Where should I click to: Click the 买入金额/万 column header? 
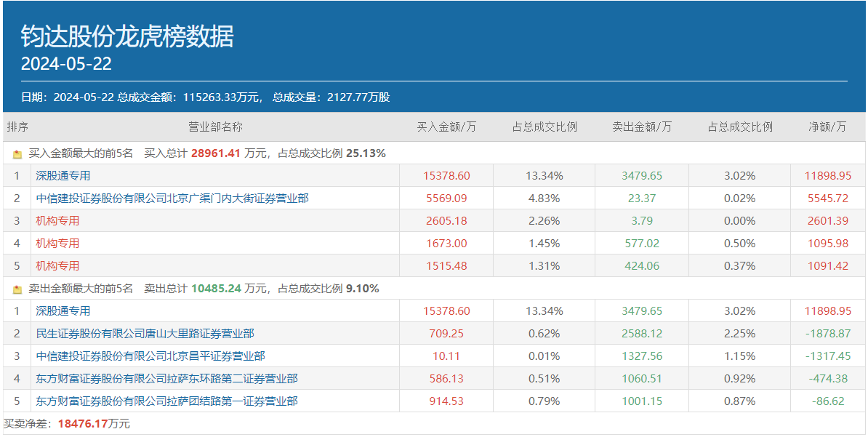click(446, 127)
